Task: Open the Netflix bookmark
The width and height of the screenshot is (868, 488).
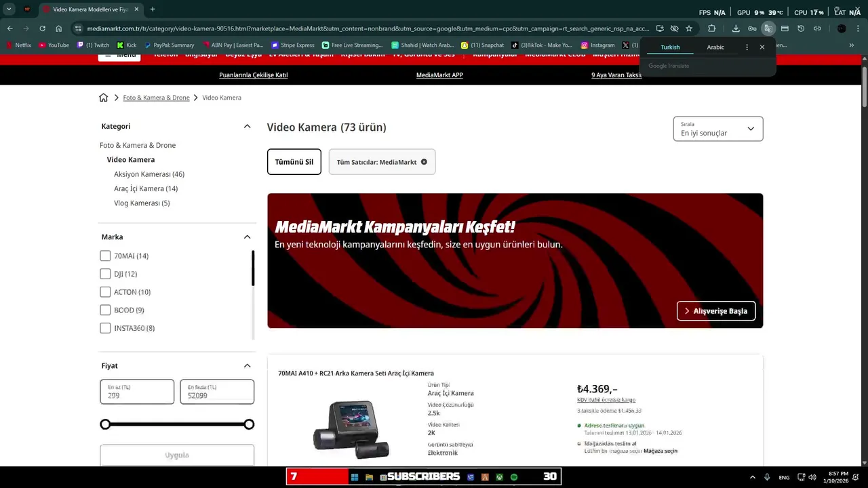Action: 18,45
